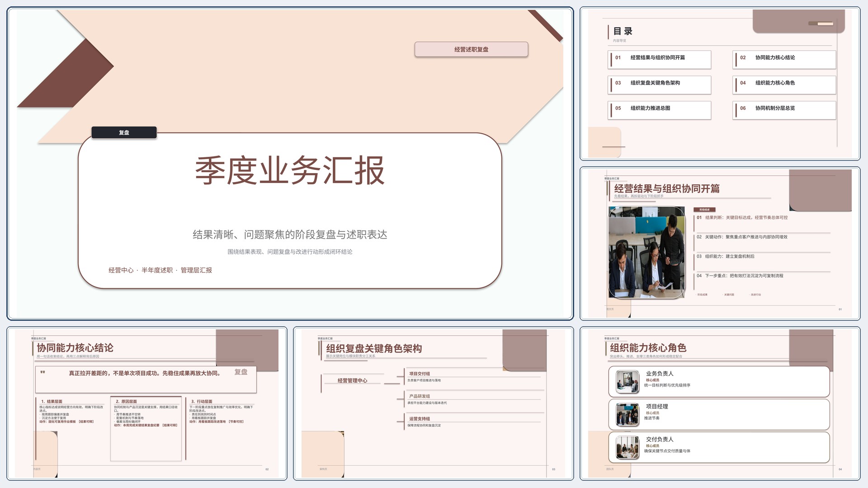868x488 pixels.
Task: Click the 1. 结果层面 heading
Action: click(x=52, y=401)
